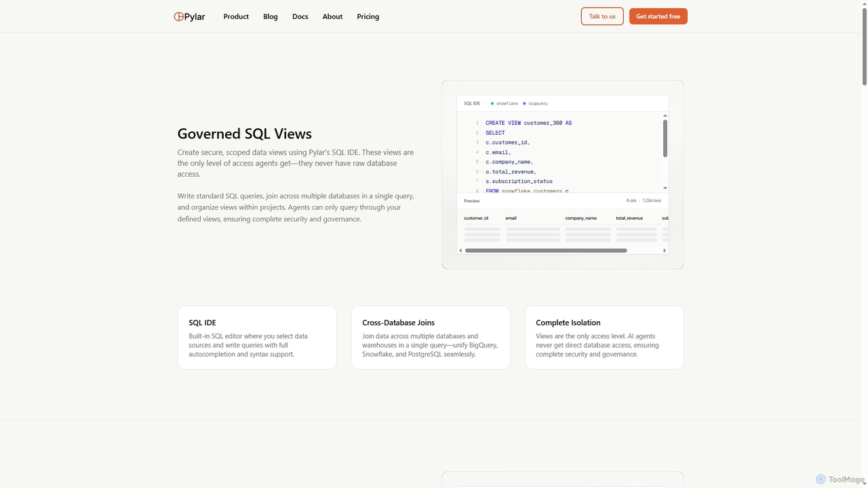The image size is (868, 488).
Task: Click the Cross-Database Joins card title
Action: (399, 323)
